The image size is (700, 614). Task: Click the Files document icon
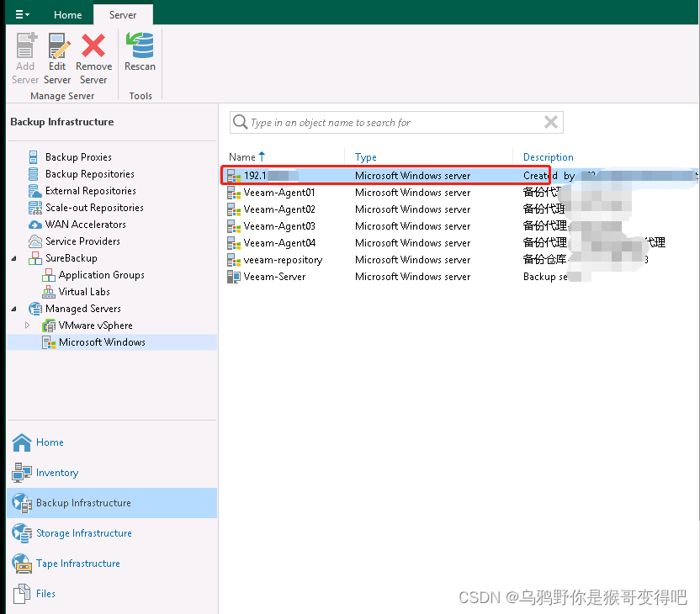[x=22, y=594]
